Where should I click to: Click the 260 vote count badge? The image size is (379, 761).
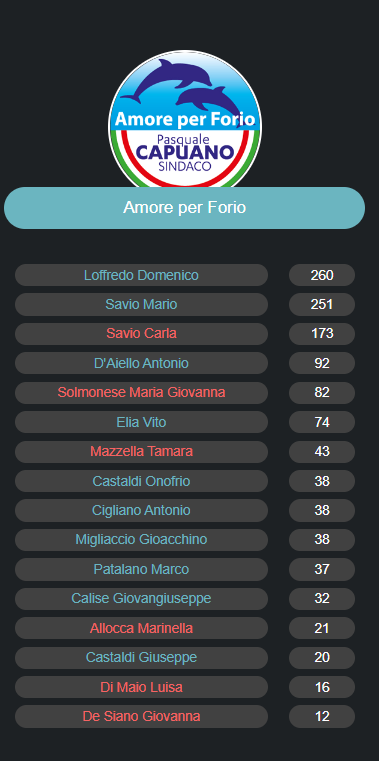coord(322,275)
